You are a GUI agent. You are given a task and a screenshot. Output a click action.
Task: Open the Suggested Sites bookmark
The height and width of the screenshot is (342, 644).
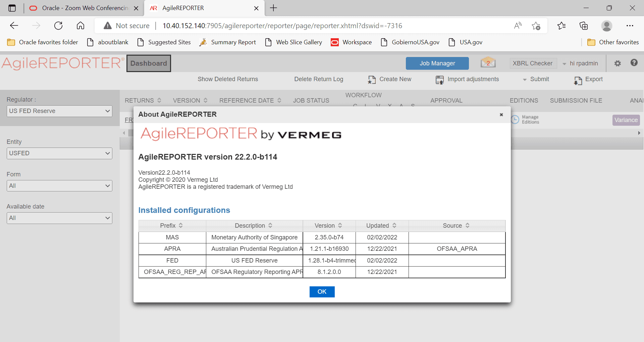coord(164,42)
